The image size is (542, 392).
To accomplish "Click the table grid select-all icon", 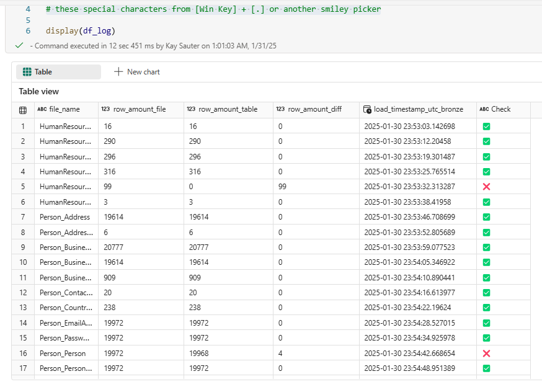I will (23, 110).
